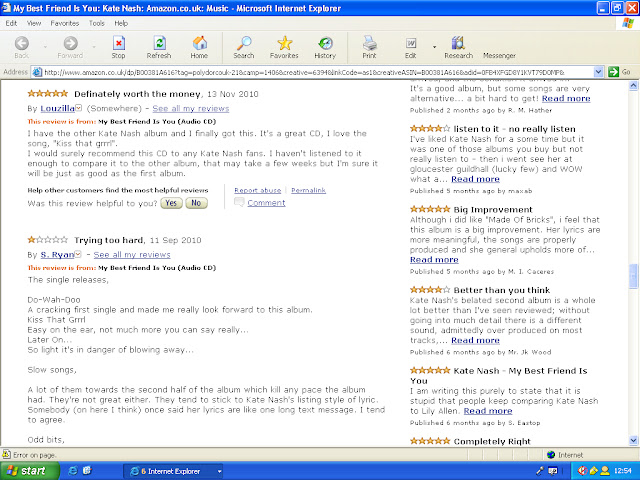Screen dimensions: 640x480
Task: Click the Messenger toolbar button
Action: pyautogui.click(x=499, y=56)
